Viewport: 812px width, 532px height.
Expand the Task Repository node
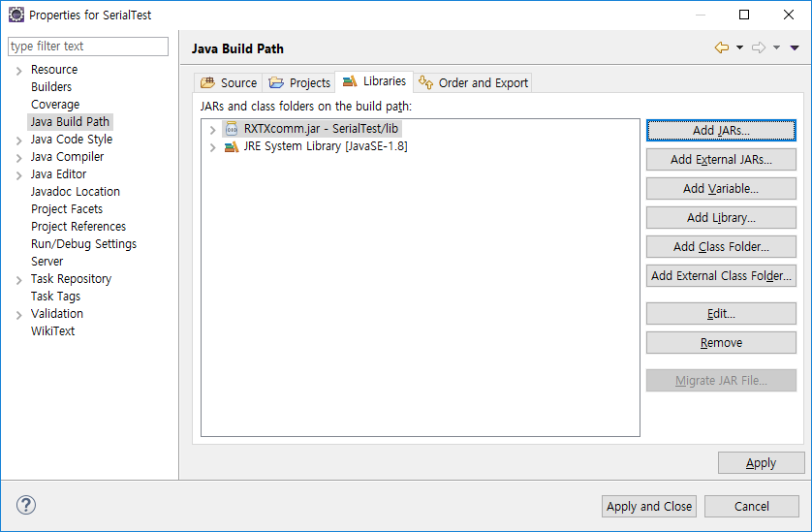19,280
